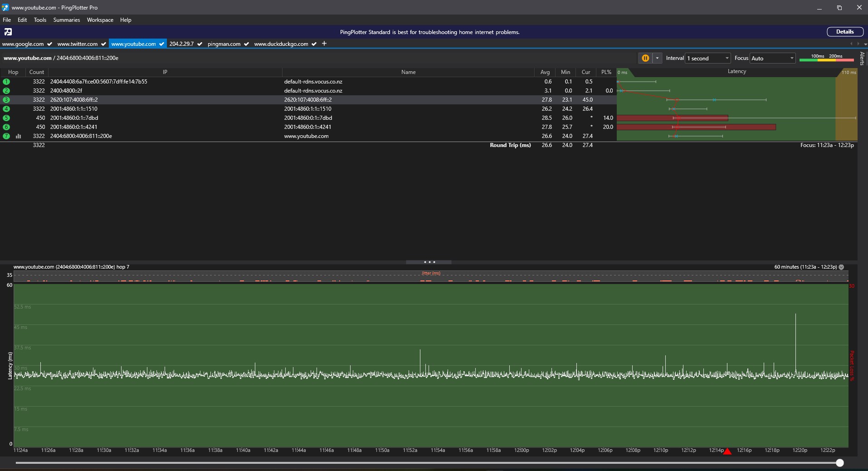Open the Interval dropdown
868x471 pixels.
pyautogui.click(x=707, y=58)
